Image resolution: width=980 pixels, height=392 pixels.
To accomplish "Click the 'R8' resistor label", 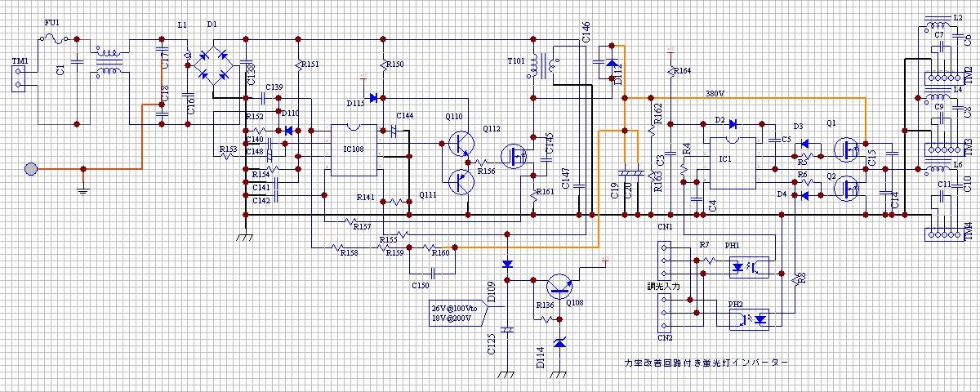I will [x=802, y=278].
